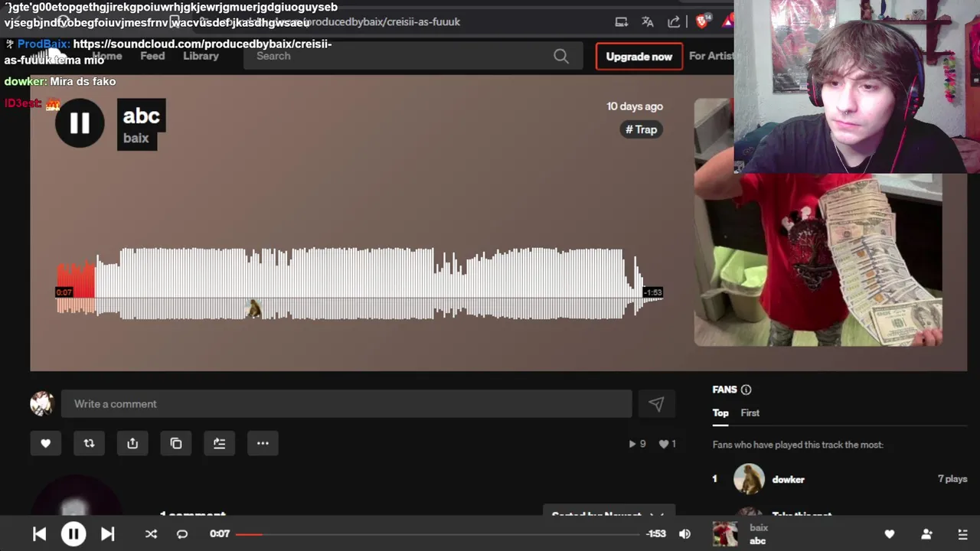Open the play queue list icon
Image resolution: width=980 pixels, height=551 pixels.
pyautogui.click(x=963, y=534)
